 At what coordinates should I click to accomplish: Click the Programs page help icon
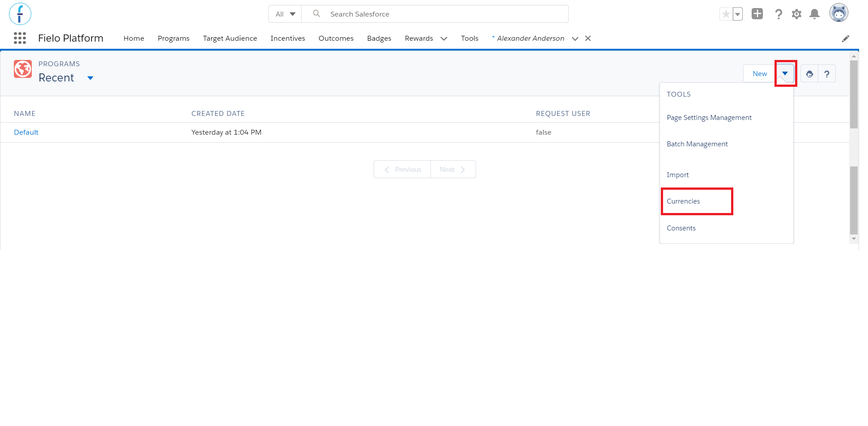pyautogui.click(x=827, y=74)
